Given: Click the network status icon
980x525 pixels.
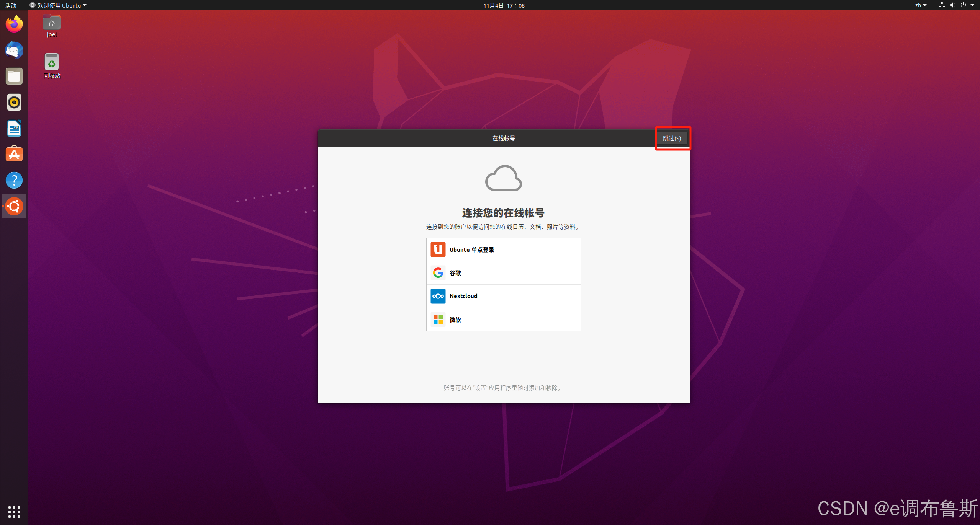Looking at the screenshot, I should pos(942,5).
